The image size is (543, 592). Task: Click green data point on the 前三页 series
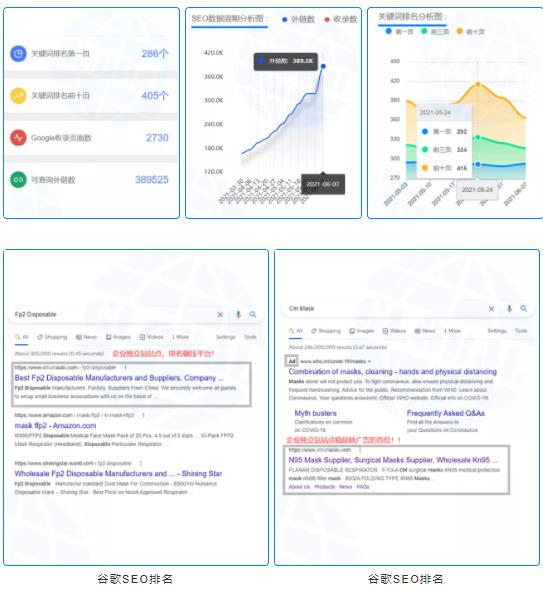point(478,137)
